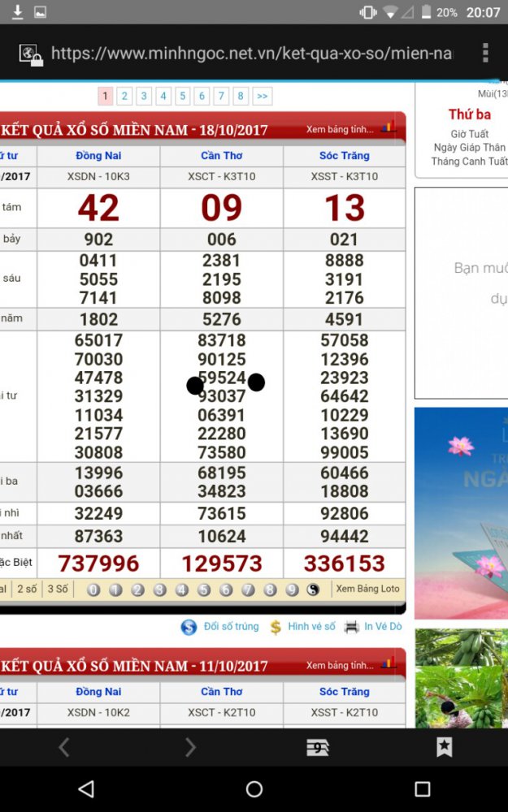
Task: Open the browser tabs switcher icon
Action: [318, 748]
